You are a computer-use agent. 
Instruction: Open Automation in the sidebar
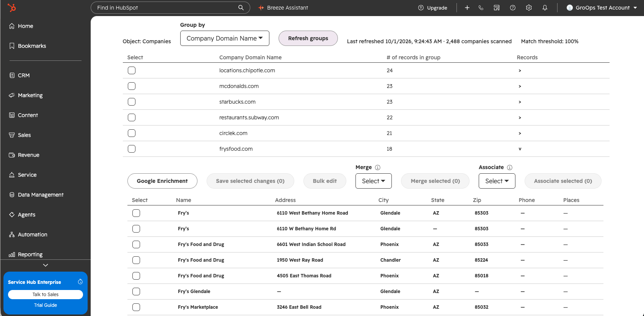[28, 235]
